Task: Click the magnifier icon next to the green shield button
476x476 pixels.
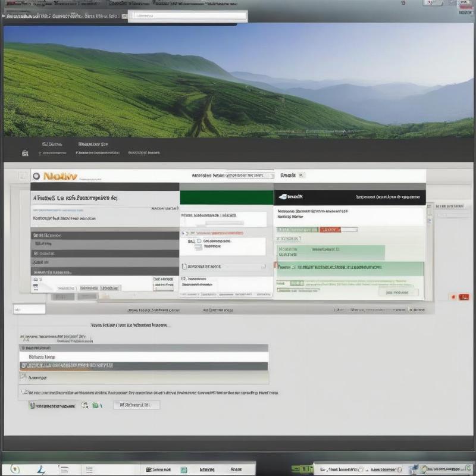Action: (84, 405)
